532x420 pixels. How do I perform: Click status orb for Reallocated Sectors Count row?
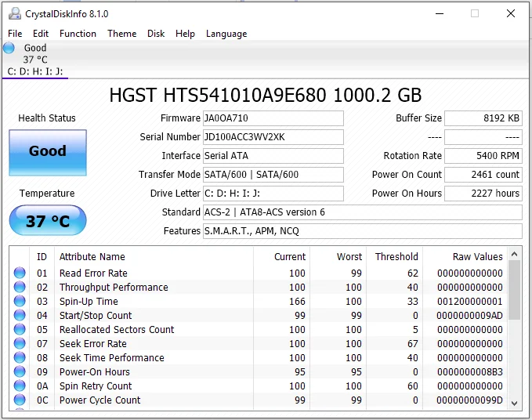click(20, 329)
